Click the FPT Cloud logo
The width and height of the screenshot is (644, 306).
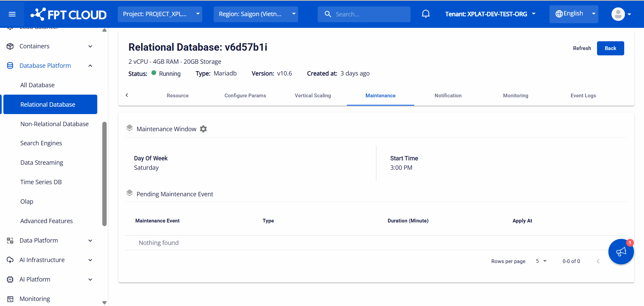coord(68,14)
